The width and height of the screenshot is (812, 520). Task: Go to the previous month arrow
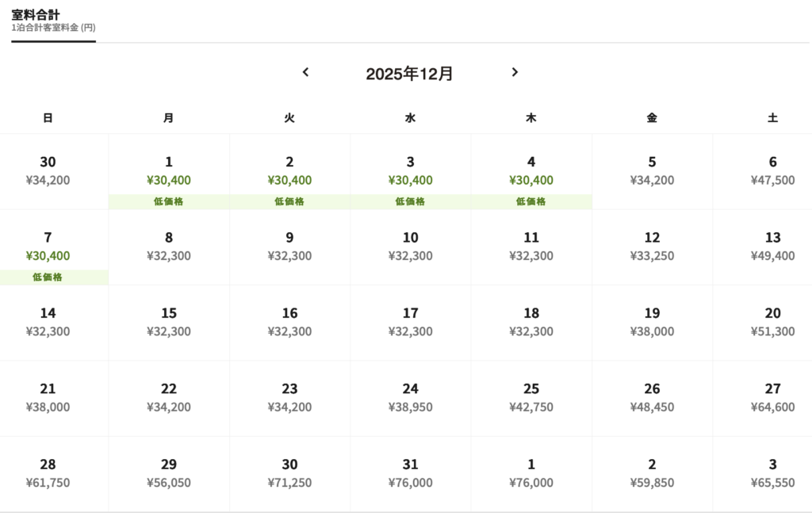(x=305, y=72)
